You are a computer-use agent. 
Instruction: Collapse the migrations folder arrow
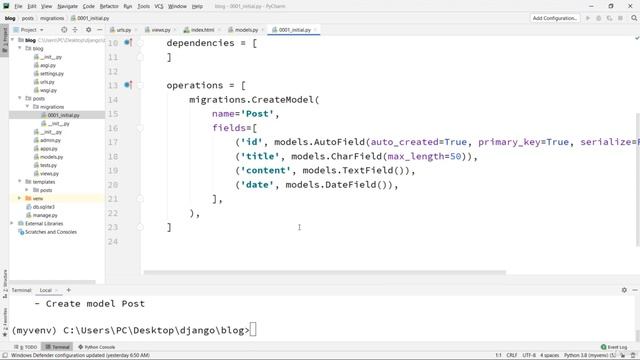pyautogui.click(x=27, y=107)
